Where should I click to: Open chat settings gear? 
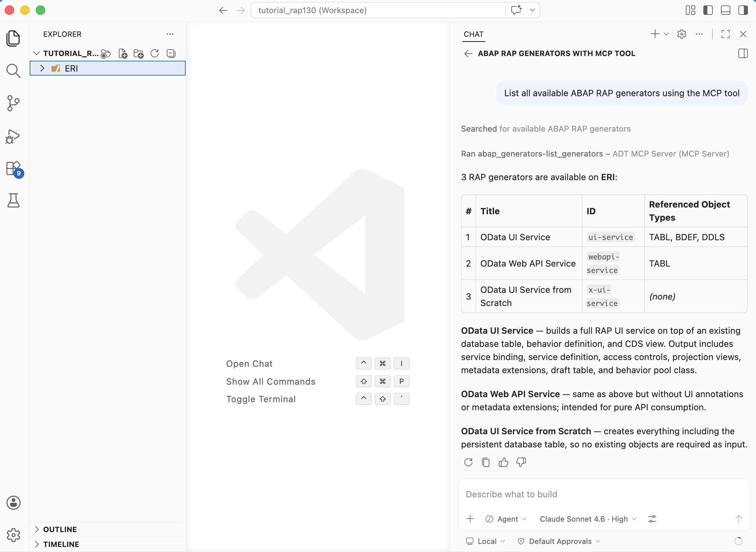pos(682,34)
